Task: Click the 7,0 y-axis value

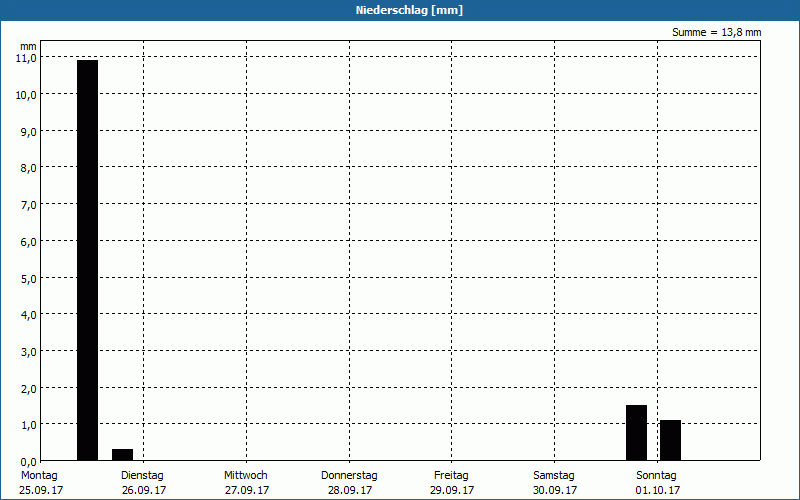Action: [x=28, y=205]
